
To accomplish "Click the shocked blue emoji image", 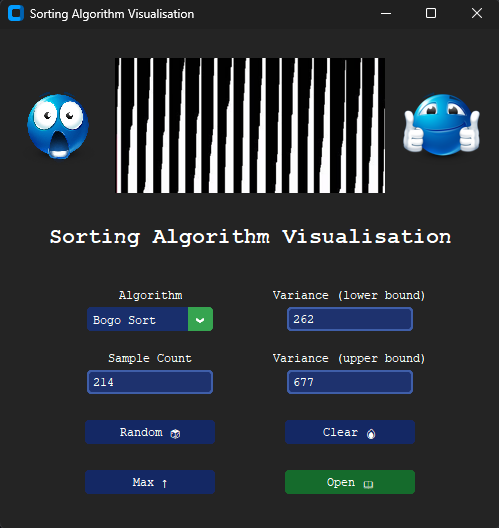I will point(58,126).
